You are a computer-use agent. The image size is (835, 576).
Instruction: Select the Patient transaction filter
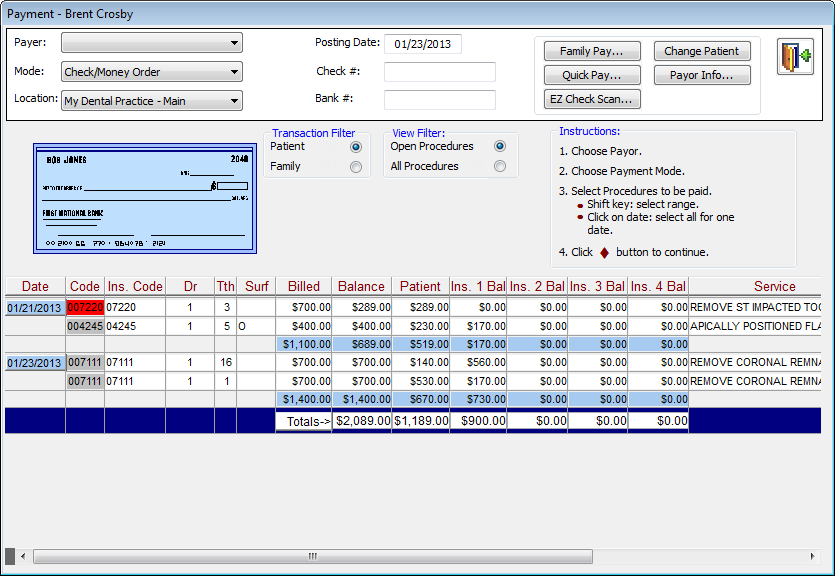(x=355, y=147)
